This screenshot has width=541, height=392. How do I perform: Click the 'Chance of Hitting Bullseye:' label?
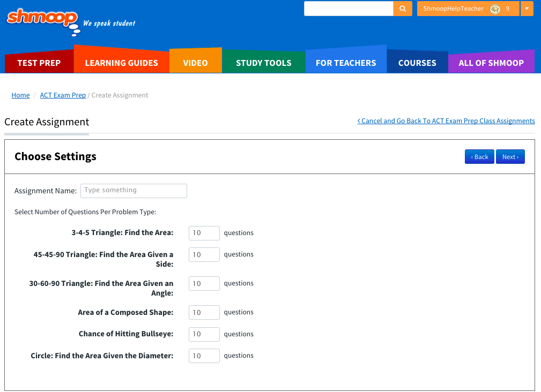coord(126,334)
